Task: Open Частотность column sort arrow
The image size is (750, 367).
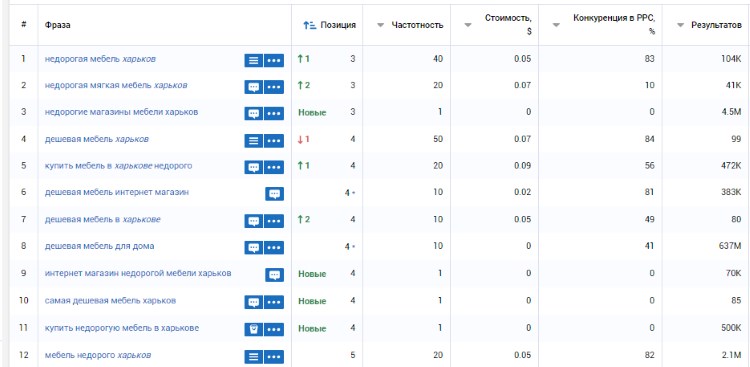Action: [381, 25]
